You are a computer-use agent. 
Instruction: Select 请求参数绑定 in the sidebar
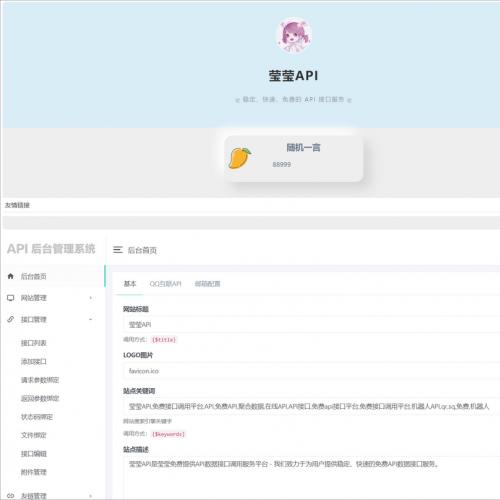click(40, 380)
